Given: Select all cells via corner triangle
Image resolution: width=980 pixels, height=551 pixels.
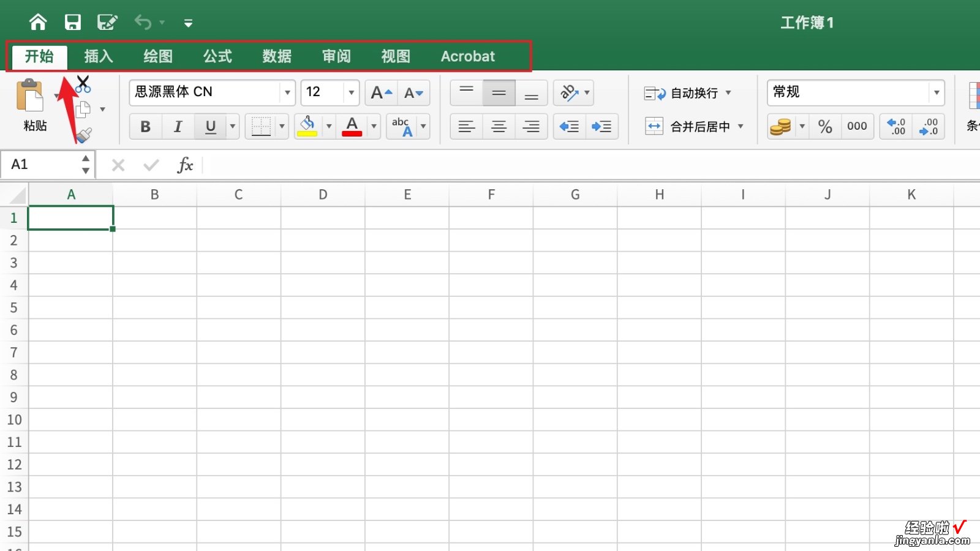Looking at the screenshot, I should click(17, 195).
